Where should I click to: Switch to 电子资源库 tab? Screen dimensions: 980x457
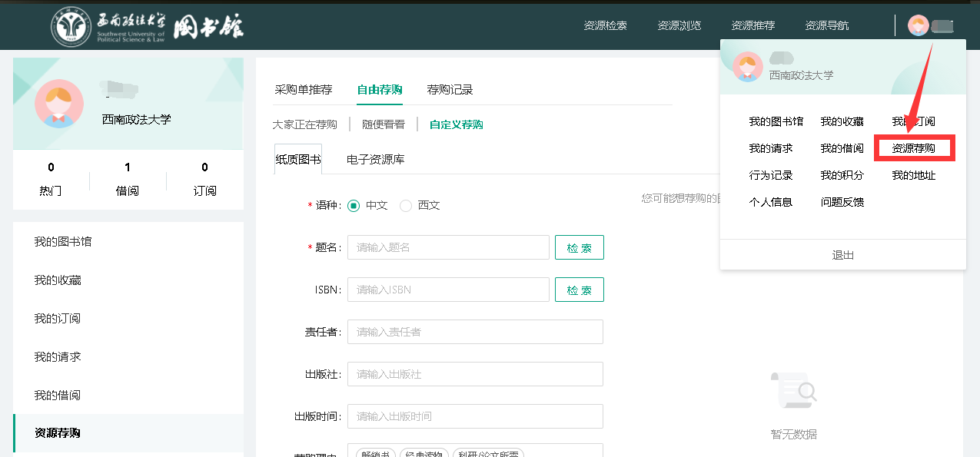(x=375, y=160)
